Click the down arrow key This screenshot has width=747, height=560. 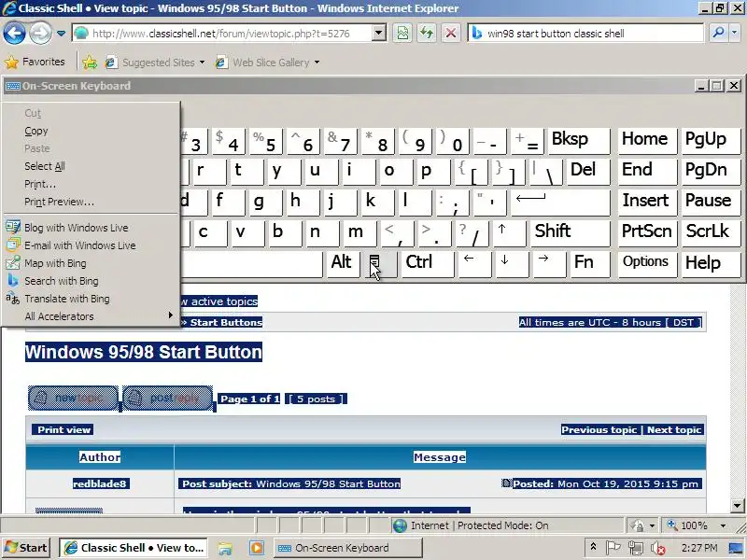(512, 264)
